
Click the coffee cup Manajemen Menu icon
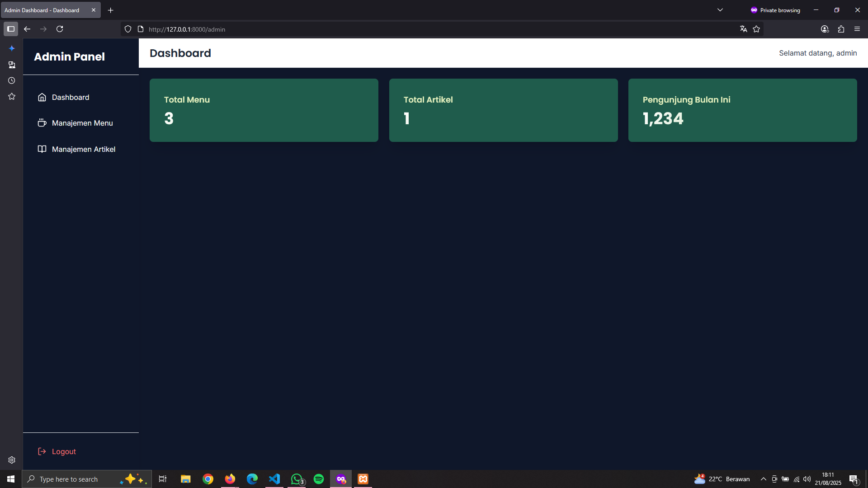tap(42, 123)
